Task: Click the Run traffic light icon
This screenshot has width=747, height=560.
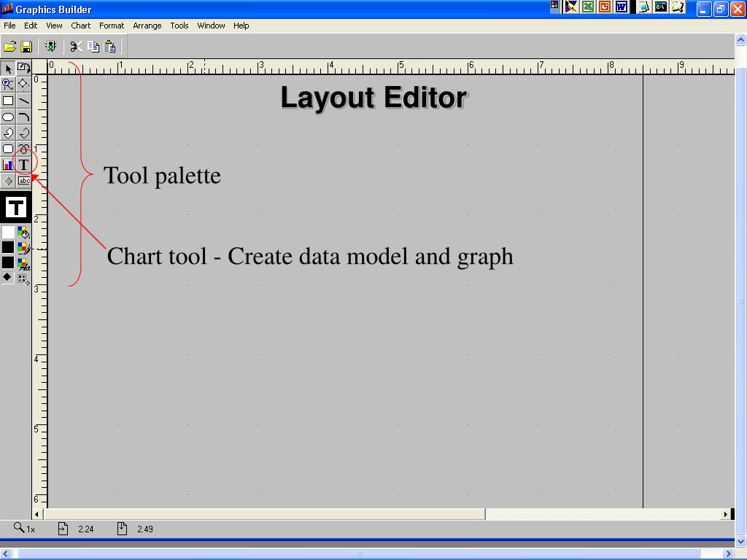Action: coord(50,46)
